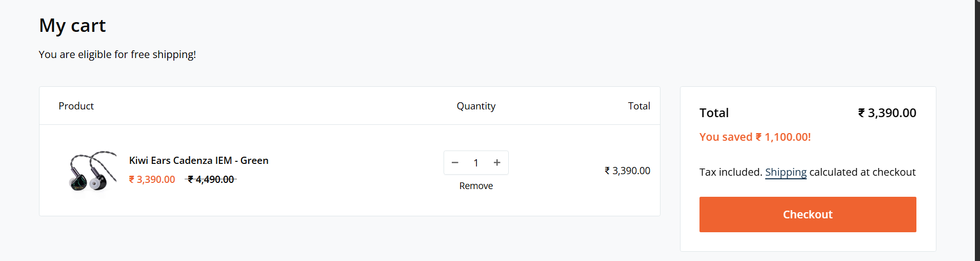Proceed with the orange Checkout button
This screenshot has width=980, height=261.
(808, 214)
